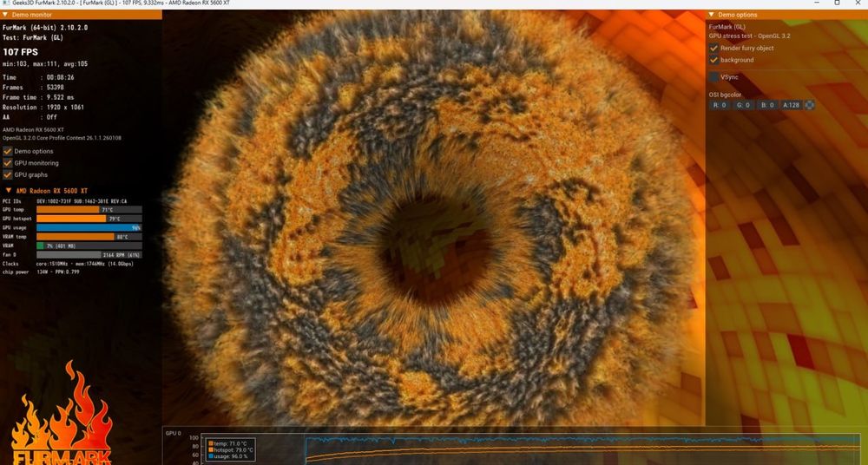Screen dimensions: 868x465
Task: Click the Resolution 1920 x 1061 value
Action: coord(65,108)
